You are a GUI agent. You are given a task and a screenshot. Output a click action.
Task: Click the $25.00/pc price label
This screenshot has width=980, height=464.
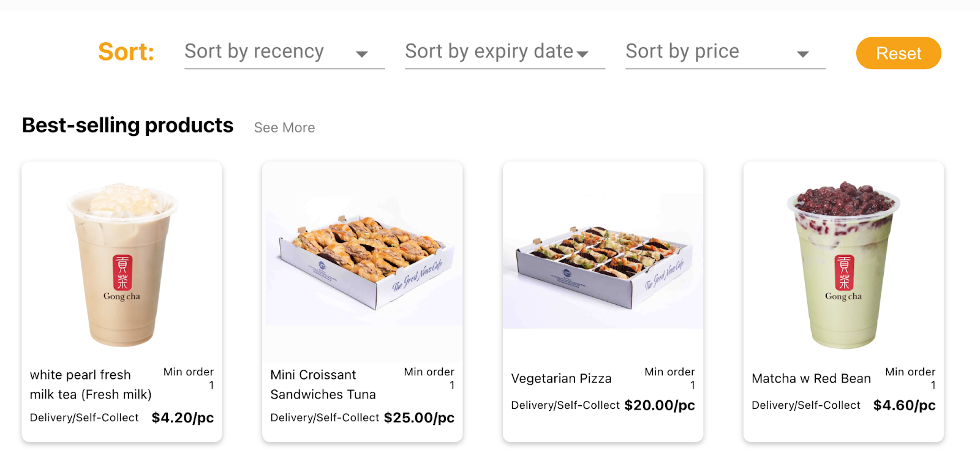[419, 418]
